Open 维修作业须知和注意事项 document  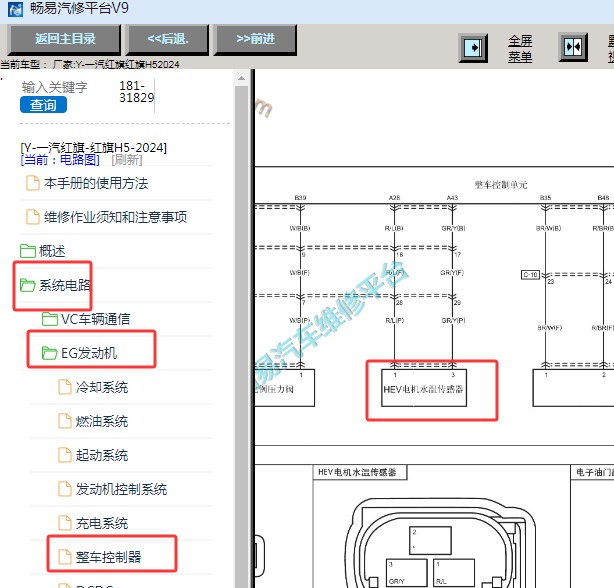(x=116, y=217)
